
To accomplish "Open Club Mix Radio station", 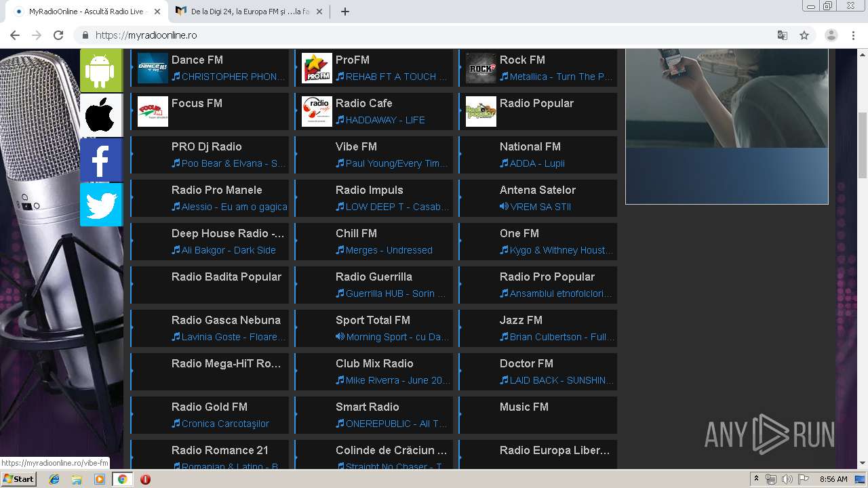I will pyautogui.click(x=374, y=371).
